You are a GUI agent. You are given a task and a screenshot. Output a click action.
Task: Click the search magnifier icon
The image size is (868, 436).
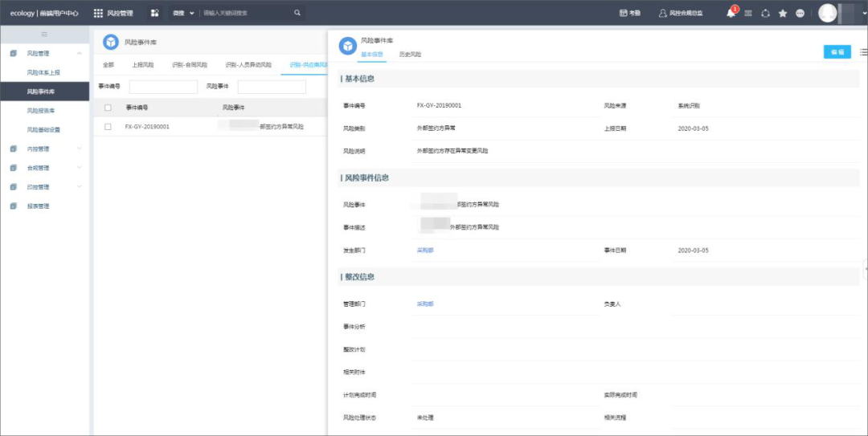tap(297, 13)
